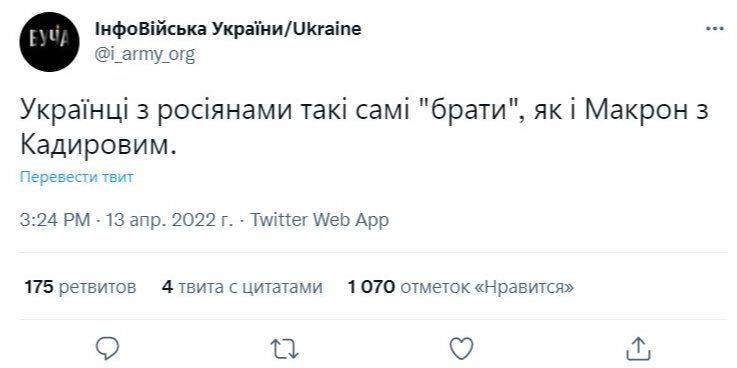
Task: Open the share upload arrow icon
Action: point(639,348)
